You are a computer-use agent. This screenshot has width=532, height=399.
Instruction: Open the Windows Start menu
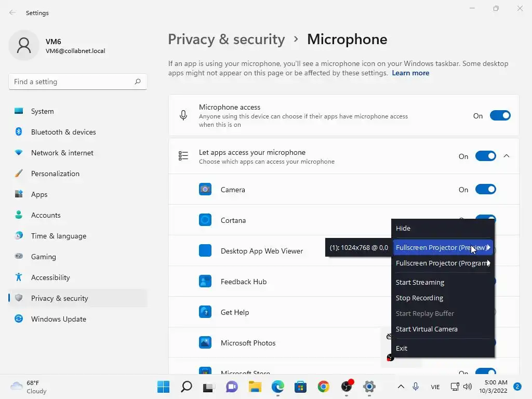coord(163,387)
